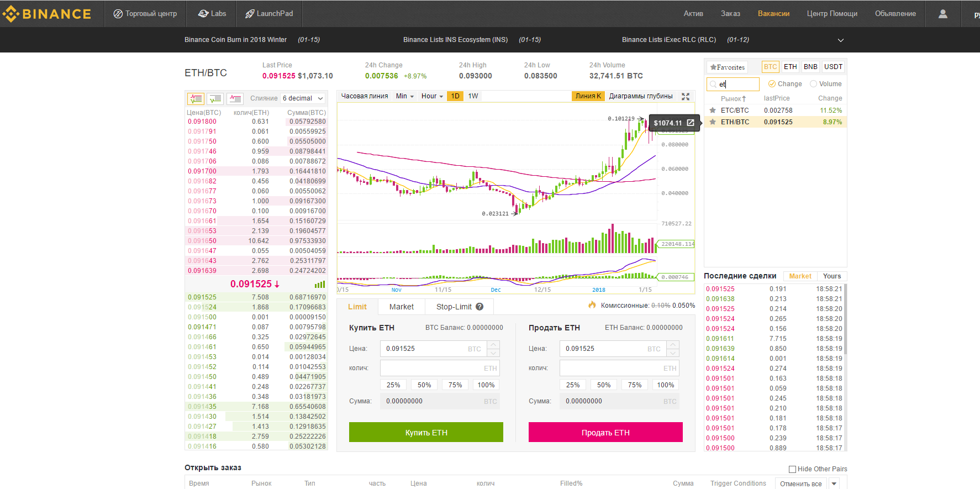980x489 pixels.
Task: Open Объявление menu
Action: coord(895,14)
